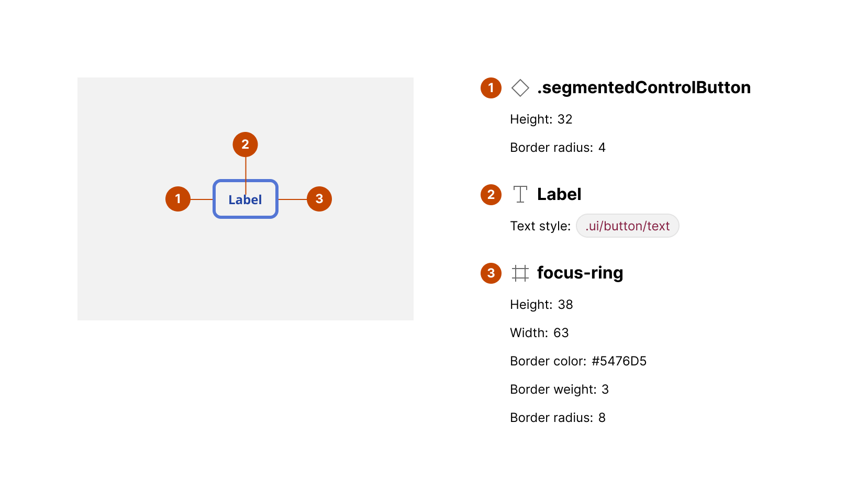Click legend badge 2 next to Label heading
Viewport: 868px width, 490px height.
(x=491, y=195)
